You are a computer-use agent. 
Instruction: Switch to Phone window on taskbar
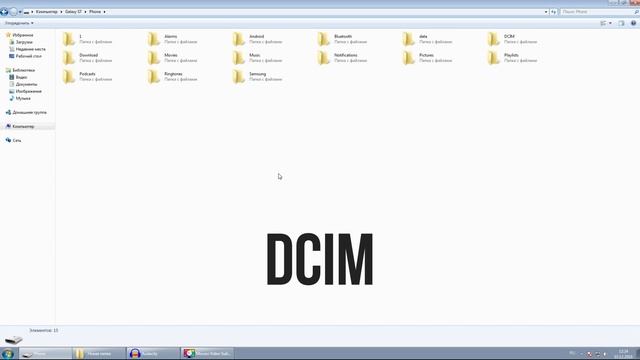(45, 353)
